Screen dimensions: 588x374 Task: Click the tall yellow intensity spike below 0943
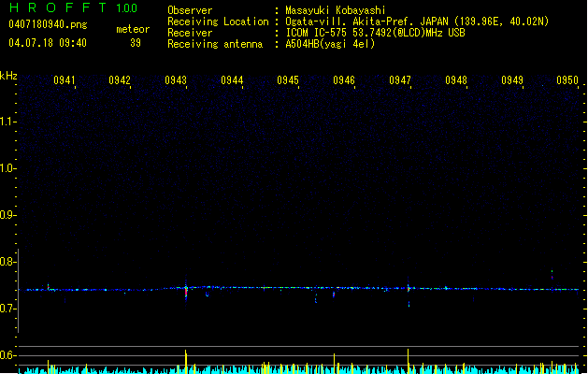click(x=185, y=362)
